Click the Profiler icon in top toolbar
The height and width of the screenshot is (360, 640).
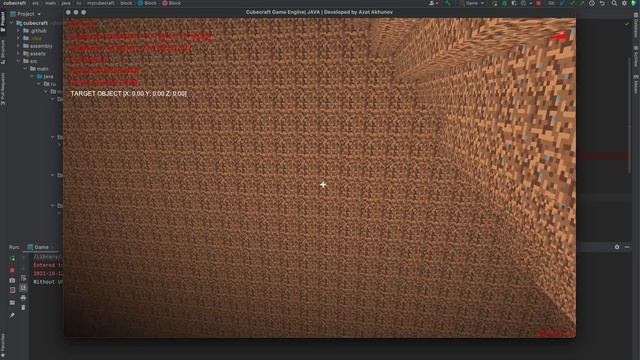click(x=523, y=3)
